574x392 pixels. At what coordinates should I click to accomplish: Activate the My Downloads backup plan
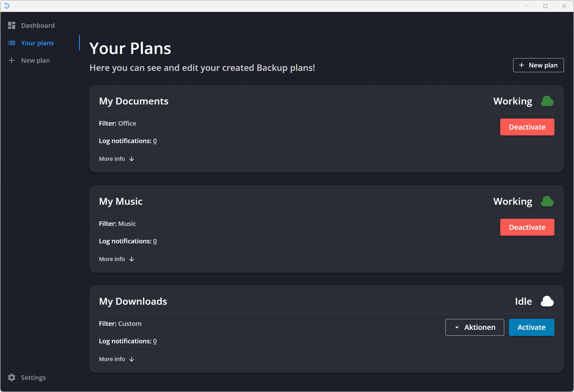tap(531, 327)
